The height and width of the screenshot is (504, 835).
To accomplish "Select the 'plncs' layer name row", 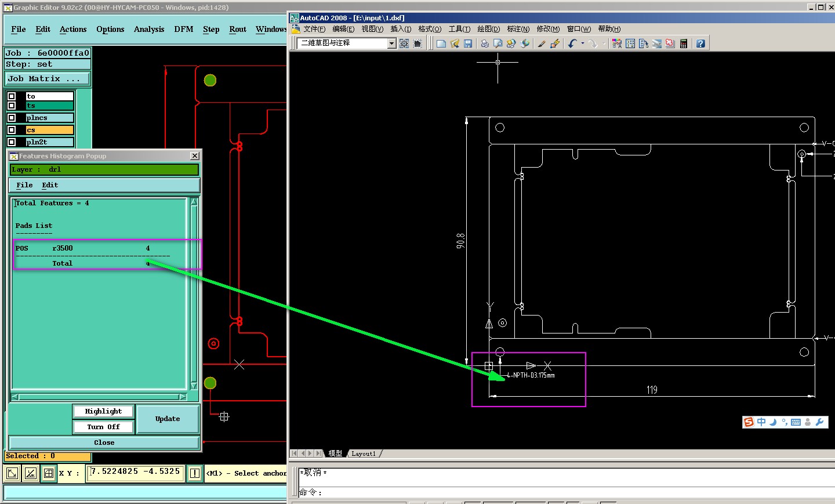I will [x=50, y=118].
